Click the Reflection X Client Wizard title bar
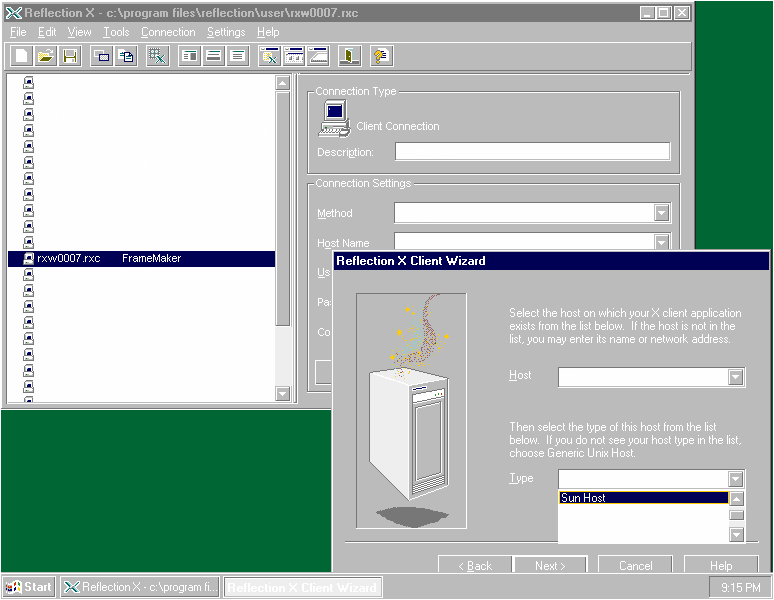Viewport: 774px width, 600px height. (x=551, y=261)
